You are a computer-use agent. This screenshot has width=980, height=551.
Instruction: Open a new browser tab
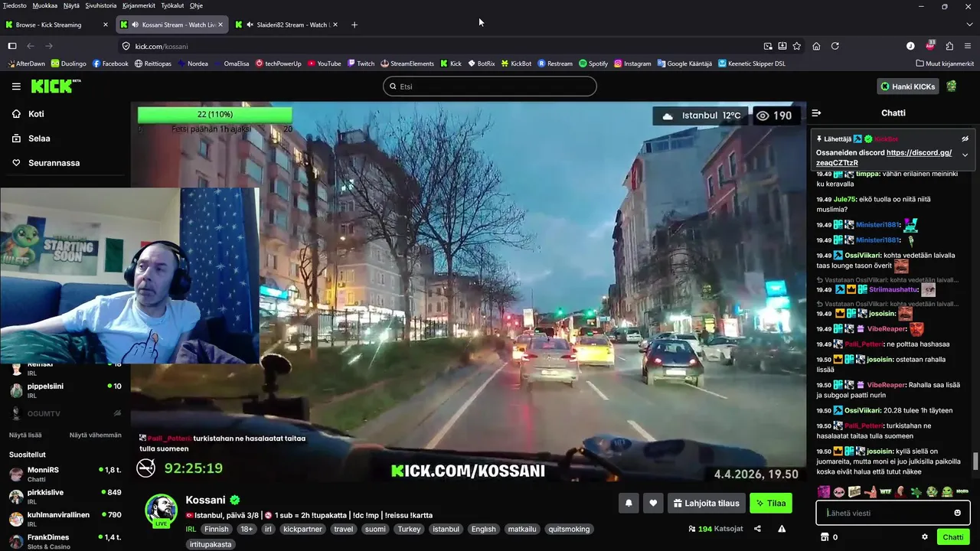coord(354,24)
